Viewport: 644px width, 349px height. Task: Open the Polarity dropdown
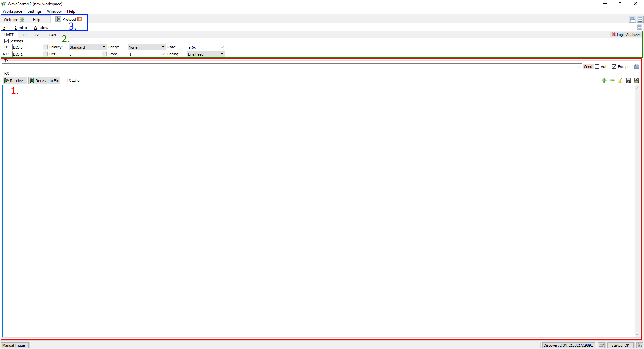coord(88,47)
